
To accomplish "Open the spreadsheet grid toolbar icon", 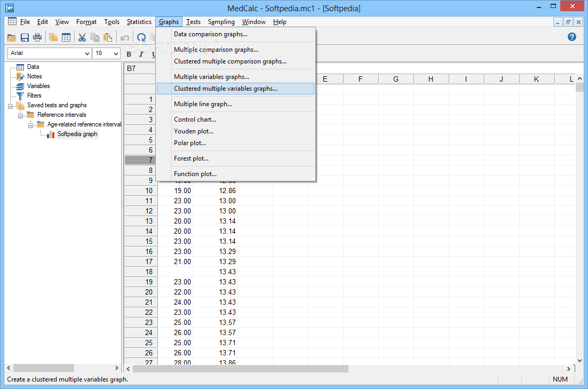I will click(x=66, y=37).
